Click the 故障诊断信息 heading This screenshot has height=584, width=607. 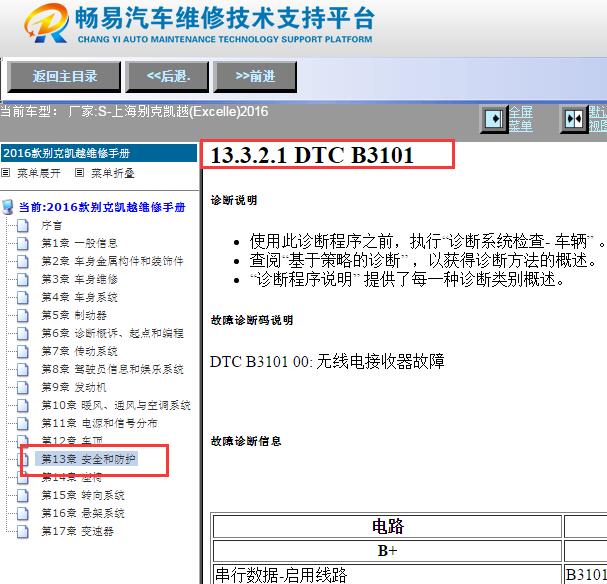[x=246, y=441]
